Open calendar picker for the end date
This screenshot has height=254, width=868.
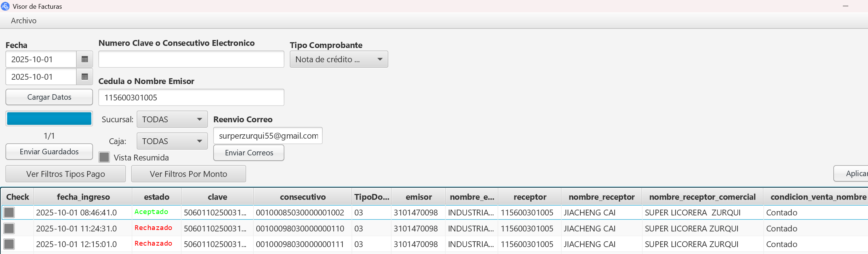pyautogui.click(x=85, y=77)
